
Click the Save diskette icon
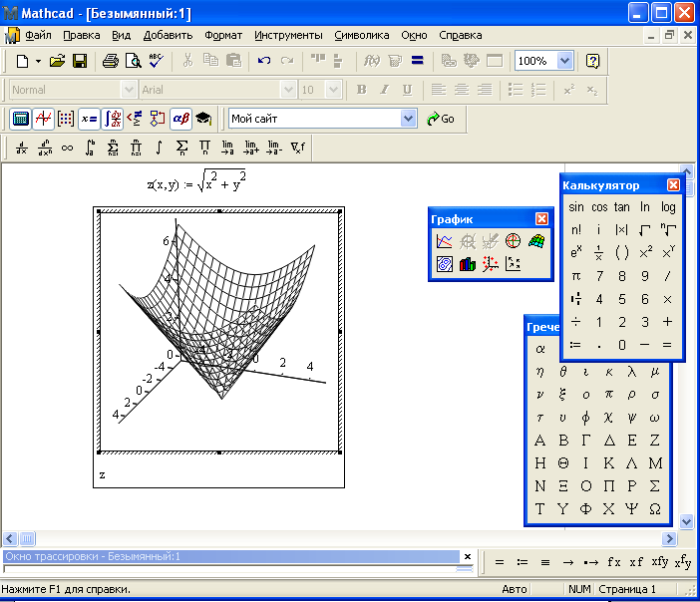80,61
